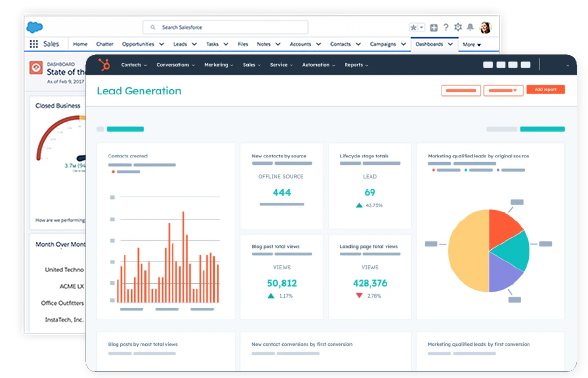Click the 428,376 landing page views value
This screenshot has width=588, height=378.
pos(370,283)
